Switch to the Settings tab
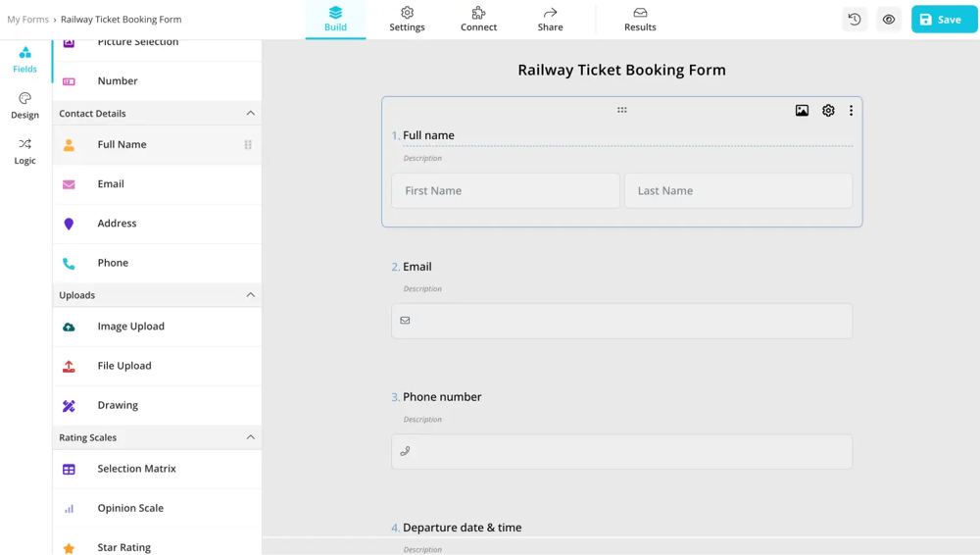This screenshot has height=555, width=980. [x=407, y=20]
